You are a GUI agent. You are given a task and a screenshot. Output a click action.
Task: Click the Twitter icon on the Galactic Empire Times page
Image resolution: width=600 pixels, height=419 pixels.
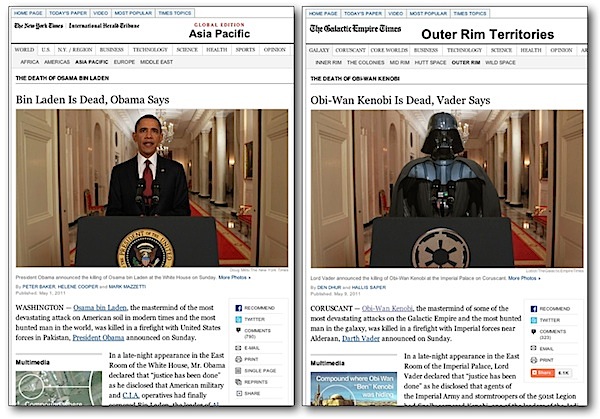(534, 320)
